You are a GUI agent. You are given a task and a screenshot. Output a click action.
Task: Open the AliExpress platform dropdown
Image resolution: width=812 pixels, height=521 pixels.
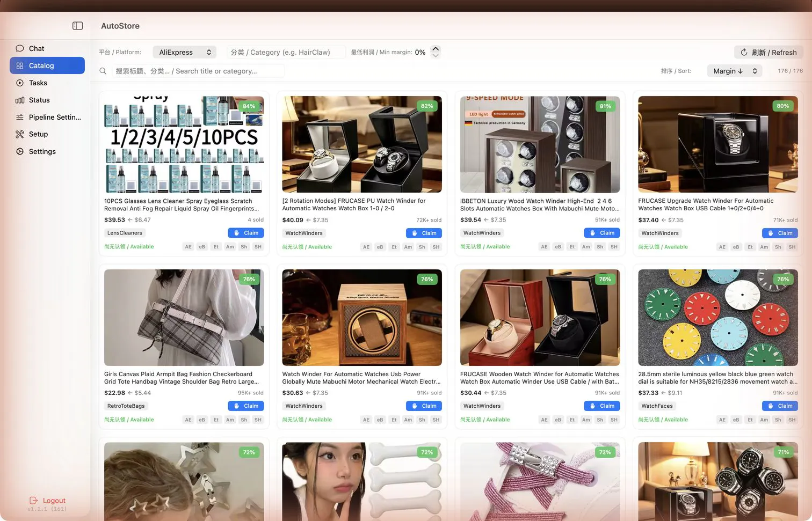click(x=185, y=52)
